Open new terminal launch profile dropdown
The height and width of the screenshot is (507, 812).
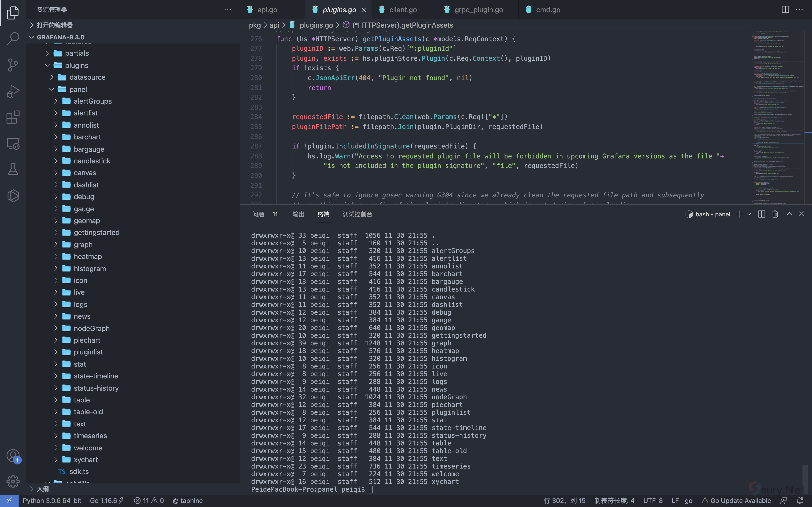[x=749, y=214]
